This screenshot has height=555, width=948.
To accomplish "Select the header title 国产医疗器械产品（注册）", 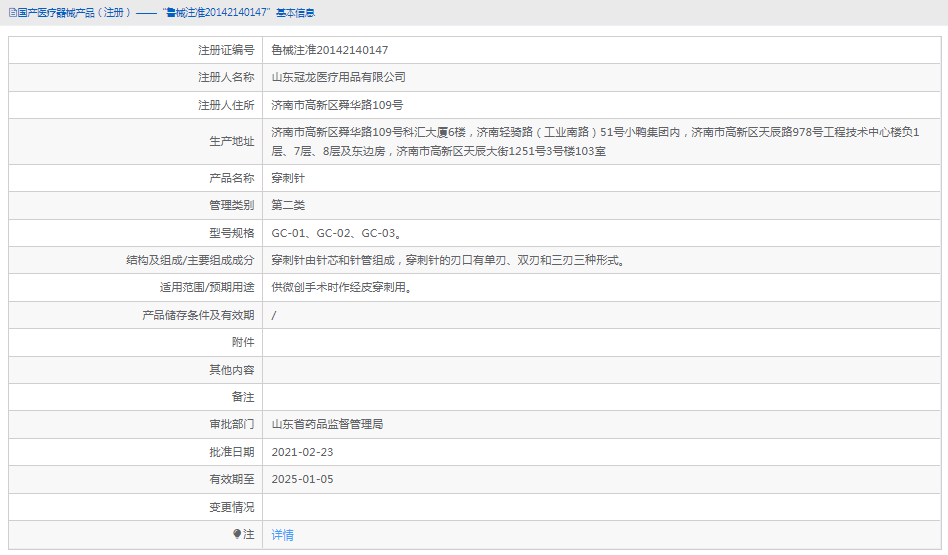I will tap(74, 13).
